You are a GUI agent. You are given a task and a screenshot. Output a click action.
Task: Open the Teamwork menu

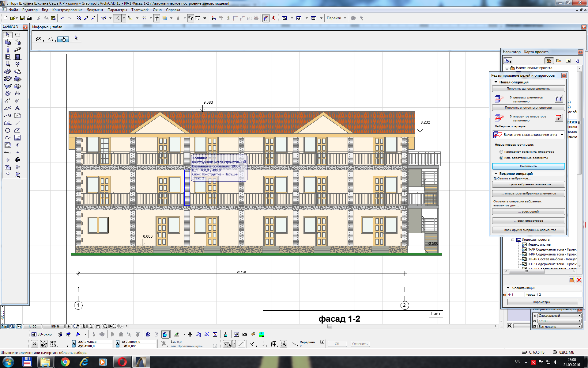140,10
